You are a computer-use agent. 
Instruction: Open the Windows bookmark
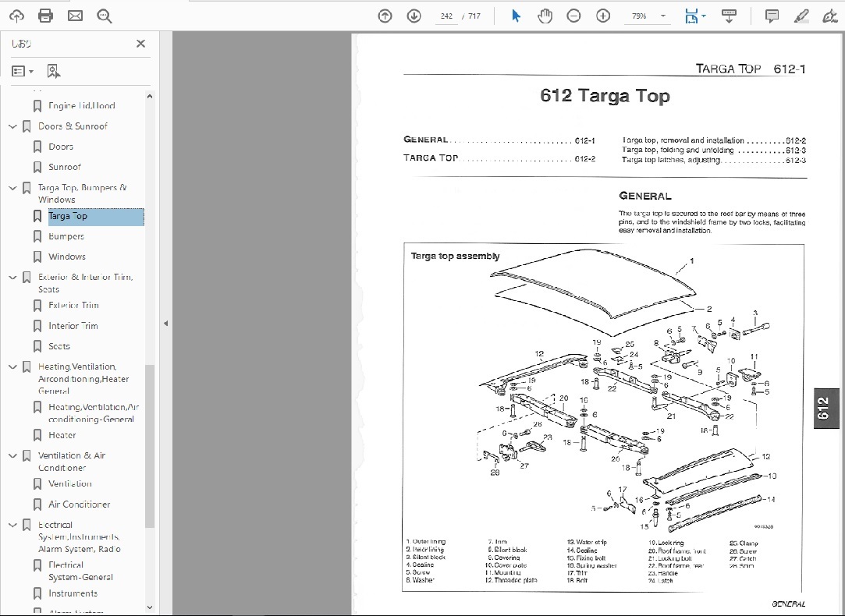[x=67, y=257]
